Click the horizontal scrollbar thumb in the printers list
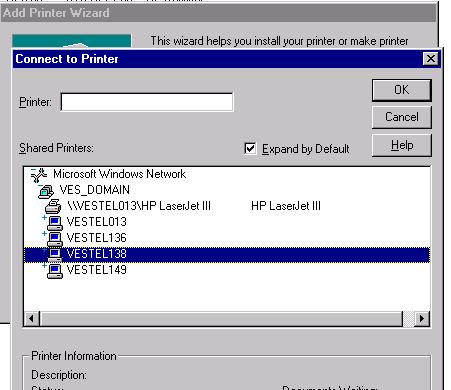This screenshot has height=390, width=451. [x=221, y=318]
